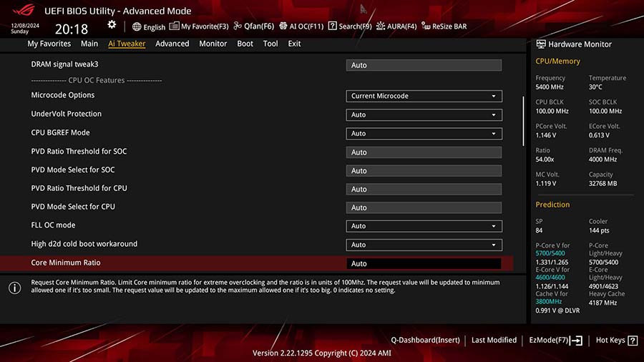Click the English language button
644x362 pixels.
[149, 26]
